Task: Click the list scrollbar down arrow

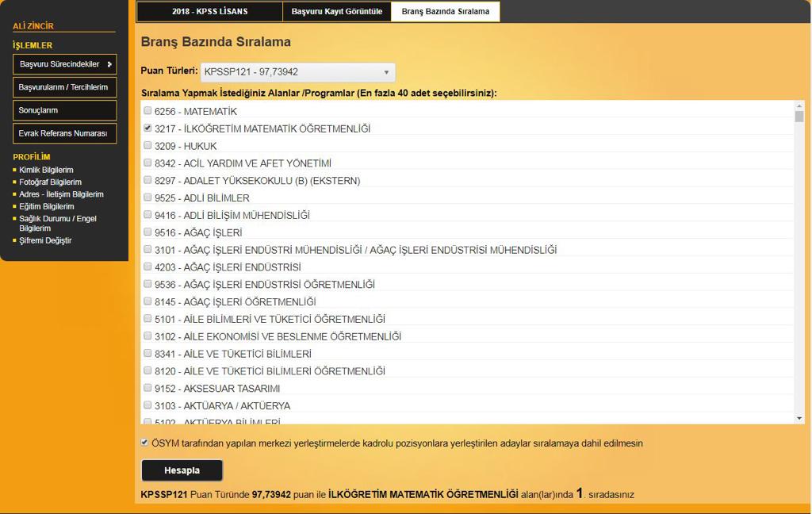Action: (799, 418)
